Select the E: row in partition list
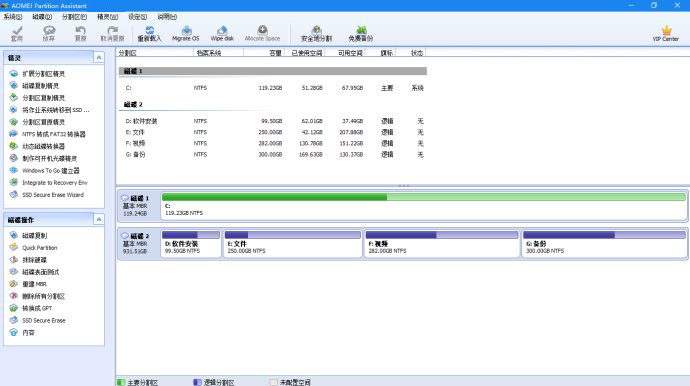This screenshot has height=386, width=690. click(272, 132)
